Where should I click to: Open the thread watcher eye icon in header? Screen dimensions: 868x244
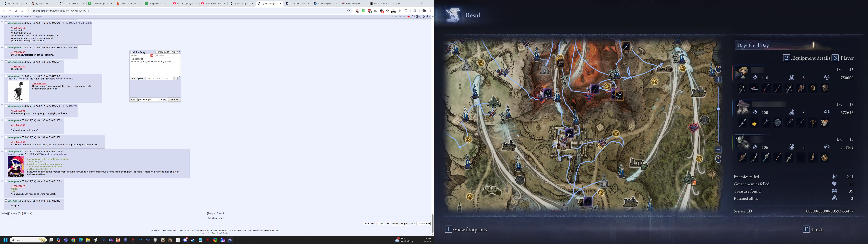click(x=408, y=16)
